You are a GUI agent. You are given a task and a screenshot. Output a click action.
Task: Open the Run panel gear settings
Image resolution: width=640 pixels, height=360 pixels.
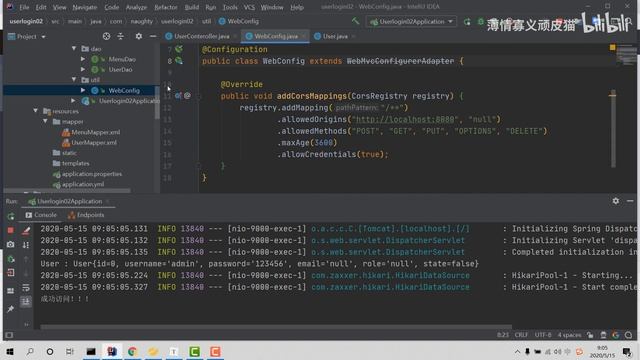(616, 201)
